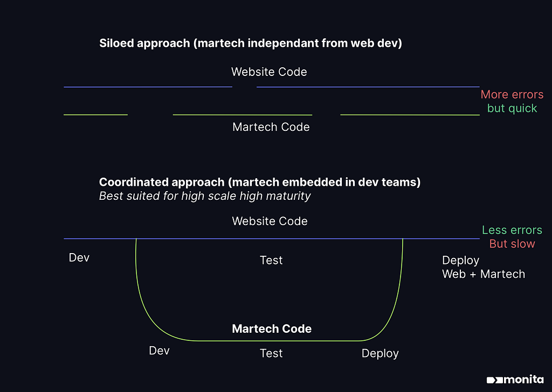
Task: Click the 'Dev' label below the green curve
Action: pyautogui.click(x=159, y=351)
